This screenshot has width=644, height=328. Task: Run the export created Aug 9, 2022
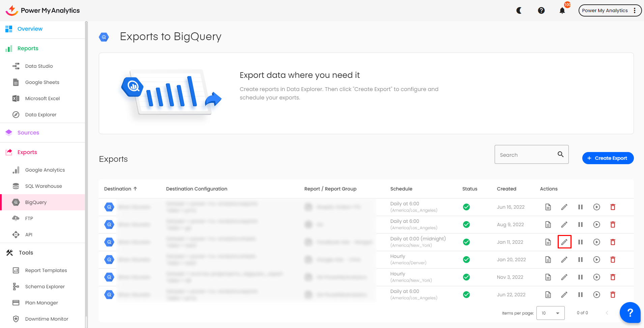click(596, 225)
